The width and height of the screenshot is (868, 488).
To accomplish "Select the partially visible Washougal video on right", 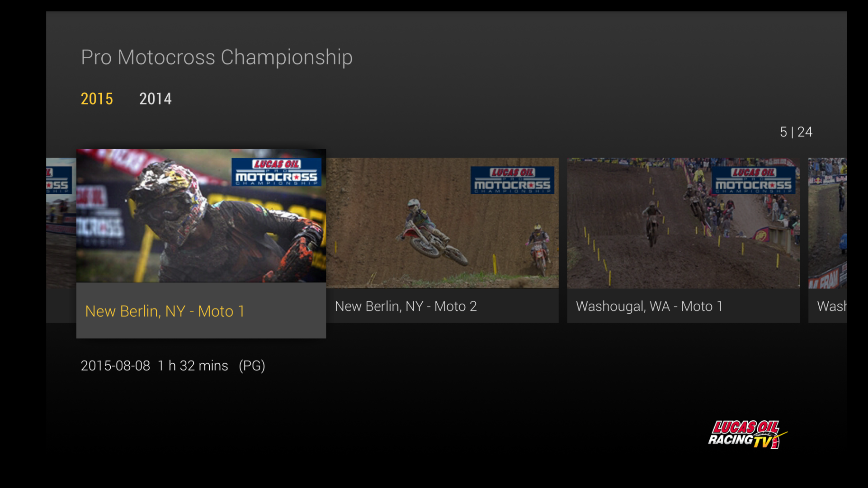I will 827,240.
